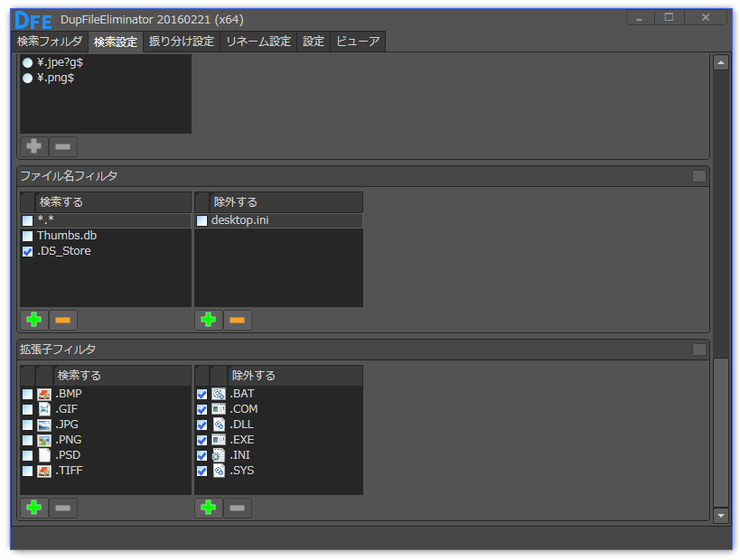Enable the .PSD extension checkbox
The width and height of the screenshot is (740, 560).
tap(27, 455)
